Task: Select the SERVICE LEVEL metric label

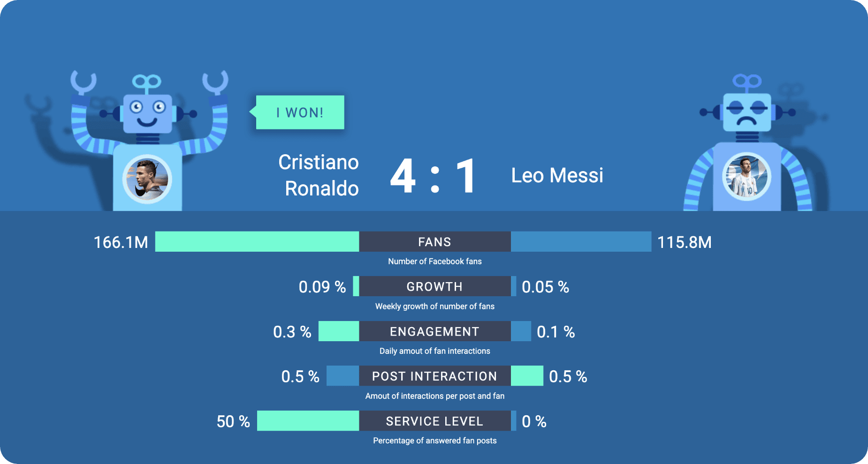Action: (x=434, y=421)
